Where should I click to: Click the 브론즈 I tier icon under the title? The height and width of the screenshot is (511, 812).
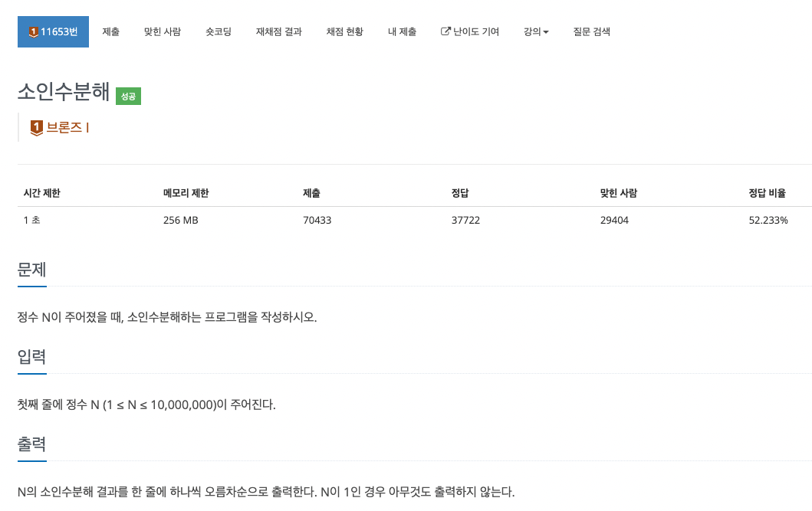click(x=36, y=128)
